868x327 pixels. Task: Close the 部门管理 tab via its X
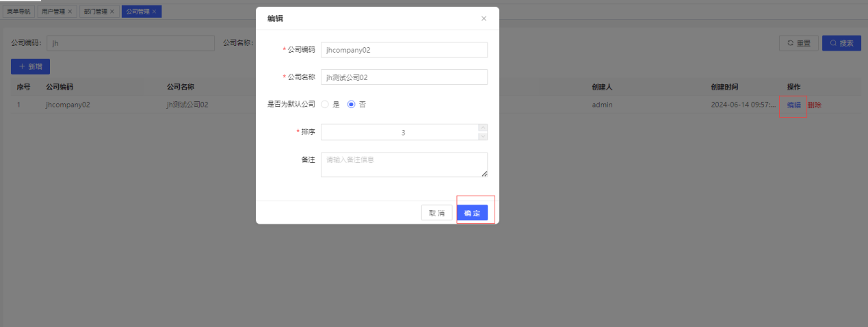pyautogui.click(x=112, y=12)
